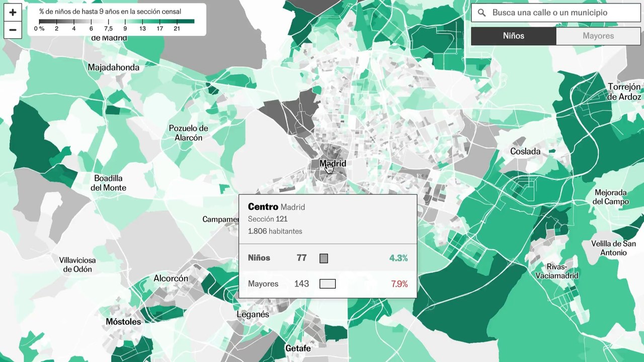Click the 21 legend tick value
The image size is (644, 362).
[177, 29]
